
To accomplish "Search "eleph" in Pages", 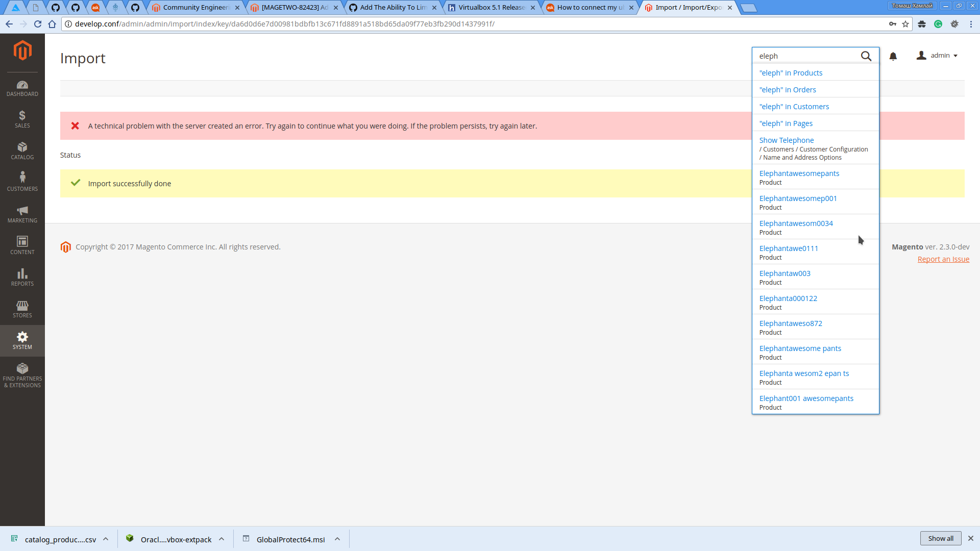I will click(x=786, y=123).
